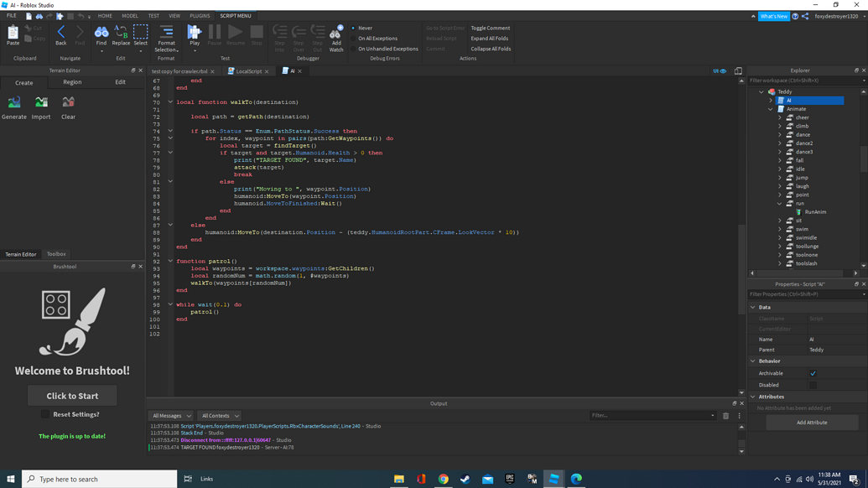
Task: Uncheck the Archivable property checkbox
Action: click(x=813, y=372)
